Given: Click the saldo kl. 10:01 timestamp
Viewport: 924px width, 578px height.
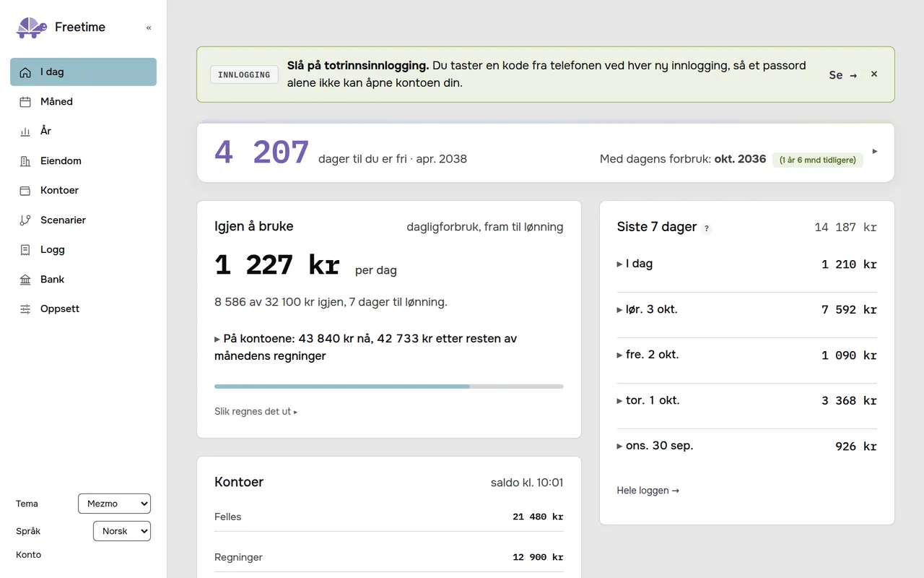Looking at the screenshot, I should click(527, 483).
